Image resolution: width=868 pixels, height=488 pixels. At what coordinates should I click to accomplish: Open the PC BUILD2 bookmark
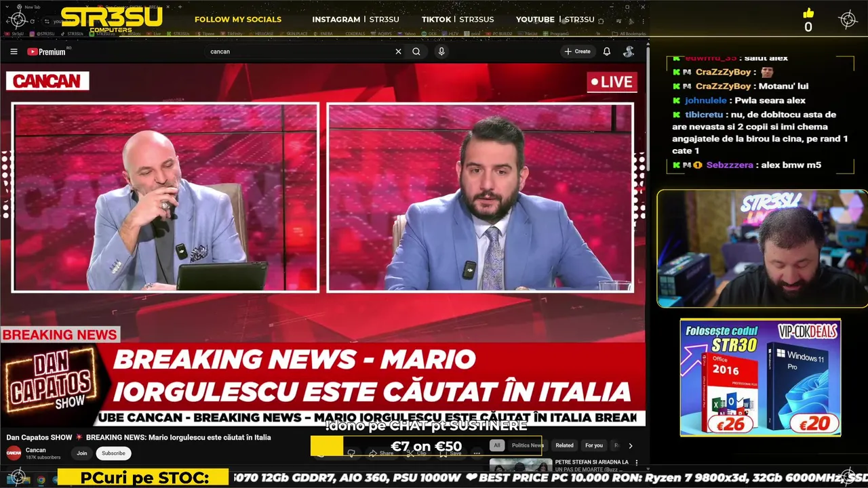[500, 33]
